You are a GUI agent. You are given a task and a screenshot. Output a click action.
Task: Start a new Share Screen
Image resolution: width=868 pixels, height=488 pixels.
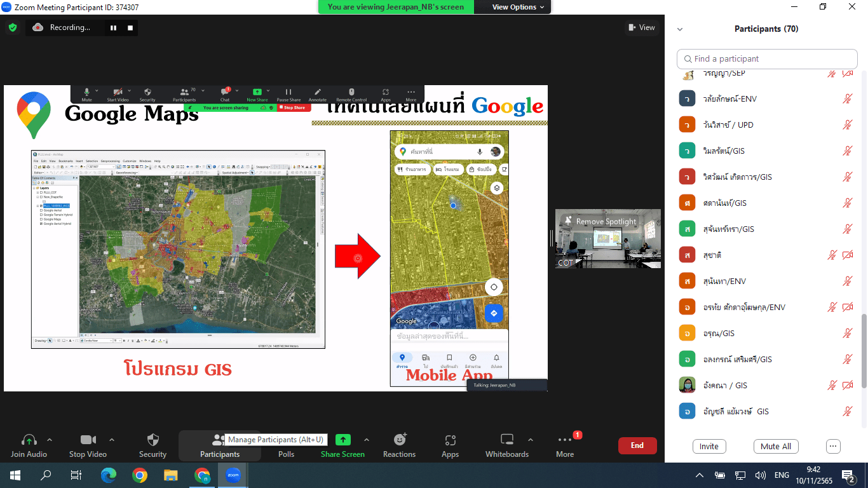coord(342,445)
